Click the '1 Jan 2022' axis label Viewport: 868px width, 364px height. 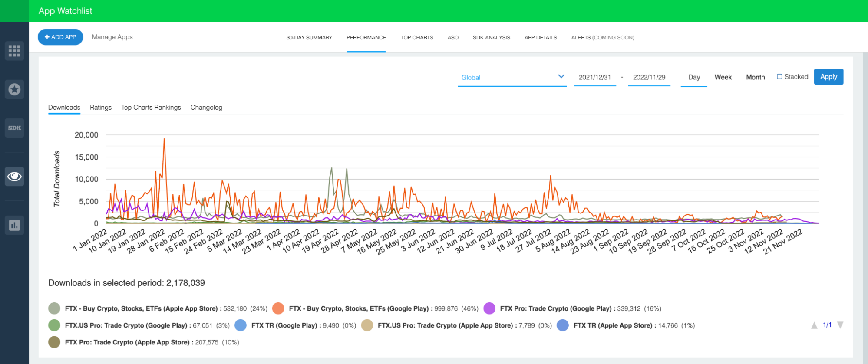[91, 239]
